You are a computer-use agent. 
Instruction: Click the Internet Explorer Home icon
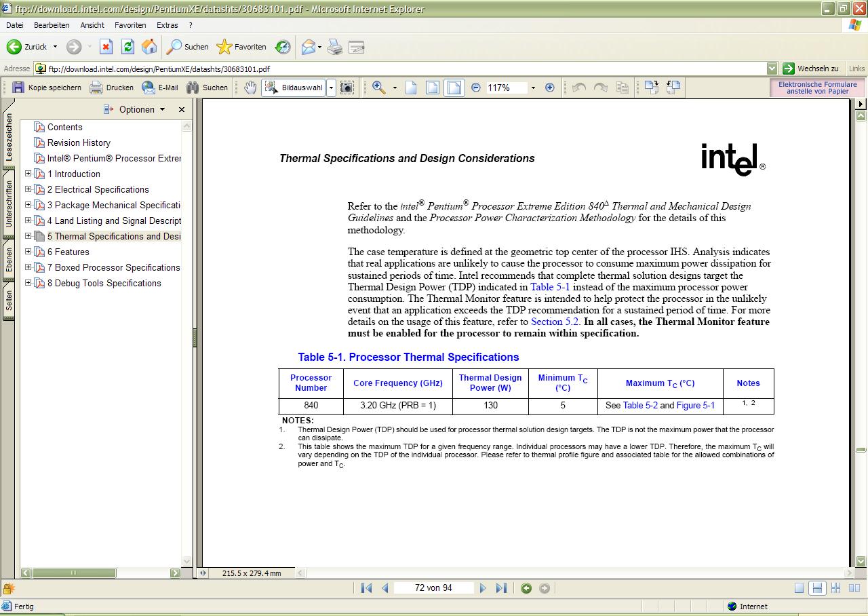[x=149, y=47]
